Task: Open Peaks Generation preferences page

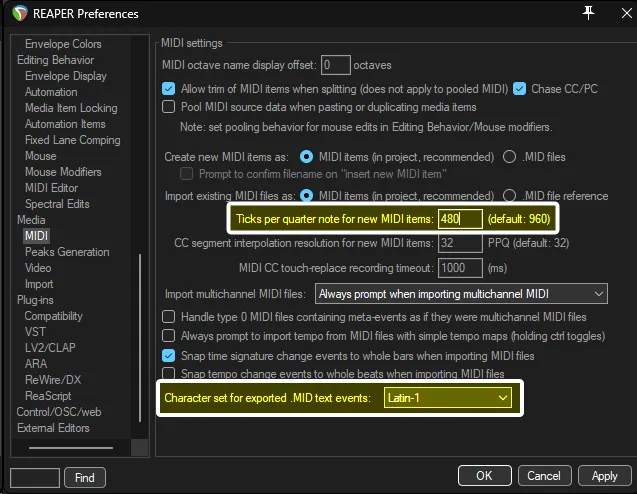Action: [67, 252]
